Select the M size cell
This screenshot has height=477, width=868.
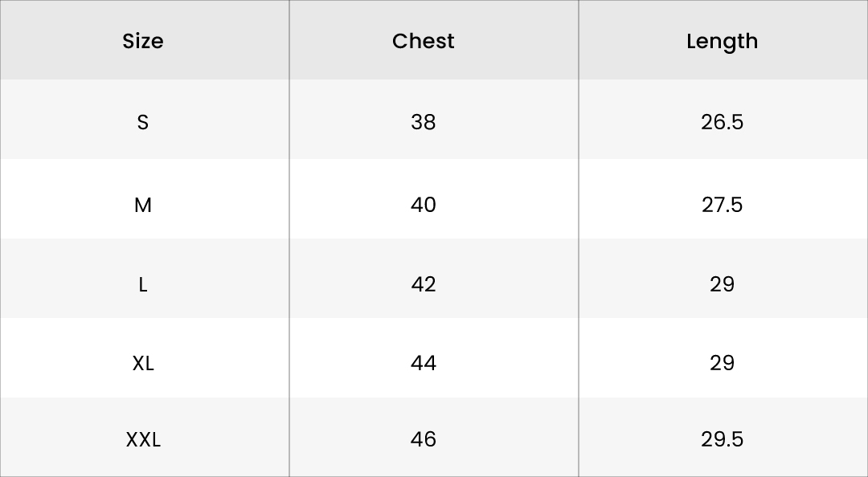(x=143, y=205)
